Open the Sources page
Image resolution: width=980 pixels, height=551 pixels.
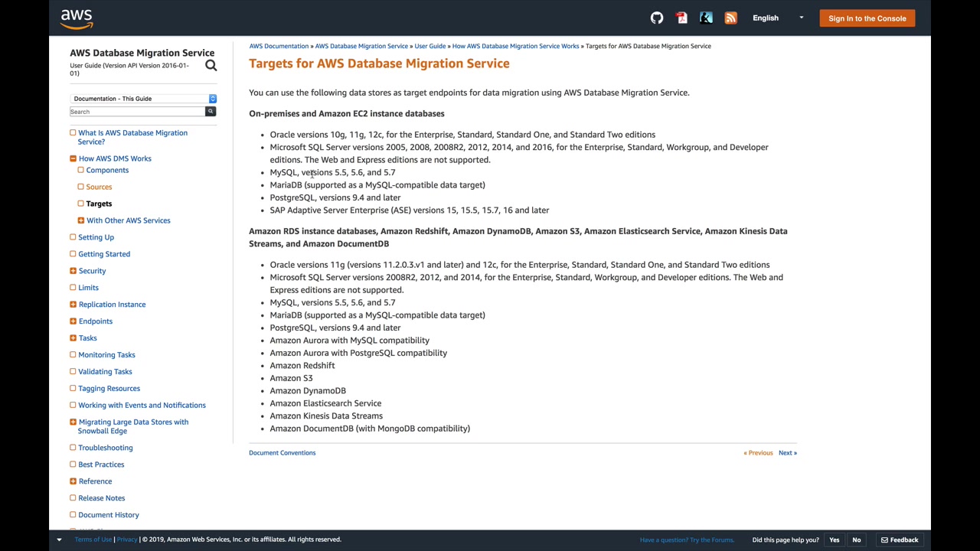coord(99,187)
